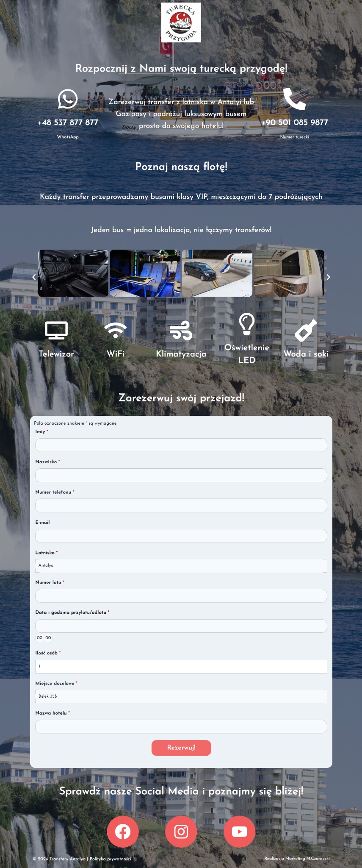Click the WhatsApp icon
Screen dimensions: 362x868
point(68,99)
